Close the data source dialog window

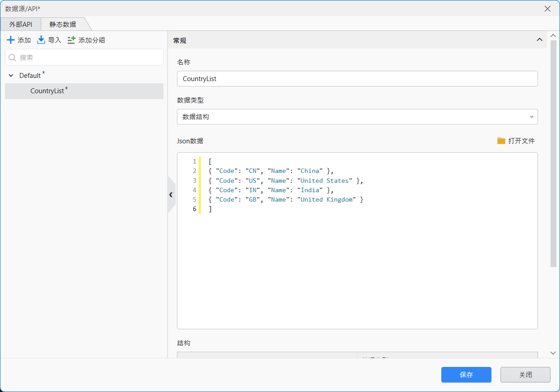[547, 9]
